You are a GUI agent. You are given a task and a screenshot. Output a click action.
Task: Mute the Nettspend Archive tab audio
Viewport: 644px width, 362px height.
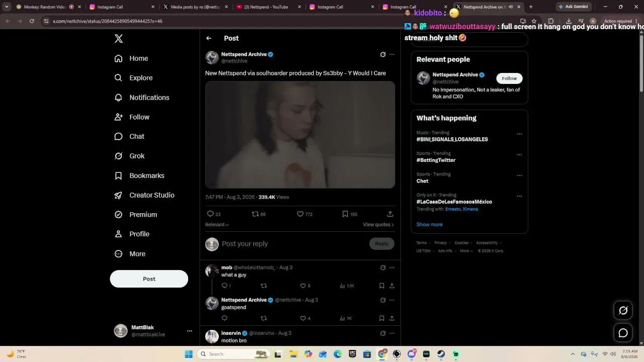coord(511,7)
